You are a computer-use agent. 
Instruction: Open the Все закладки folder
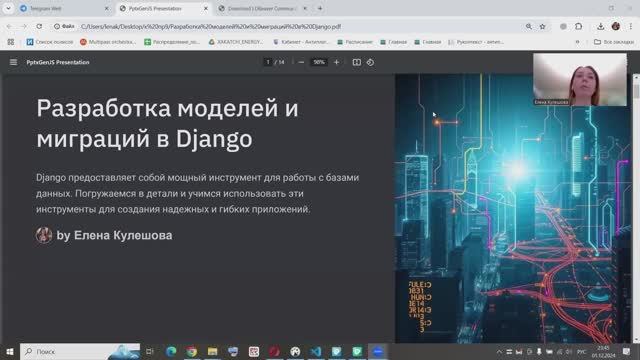(614, 42)
